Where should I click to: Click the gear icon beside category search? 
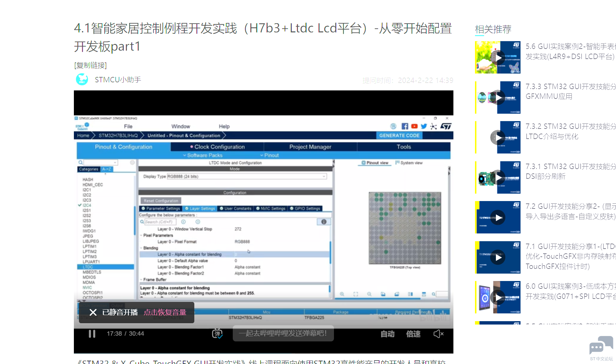pos(132,163)
